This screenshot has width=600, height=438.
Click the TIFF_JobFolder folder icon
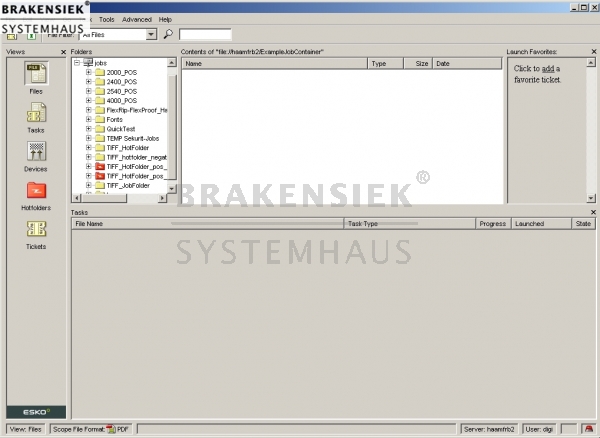click(100, 186)
